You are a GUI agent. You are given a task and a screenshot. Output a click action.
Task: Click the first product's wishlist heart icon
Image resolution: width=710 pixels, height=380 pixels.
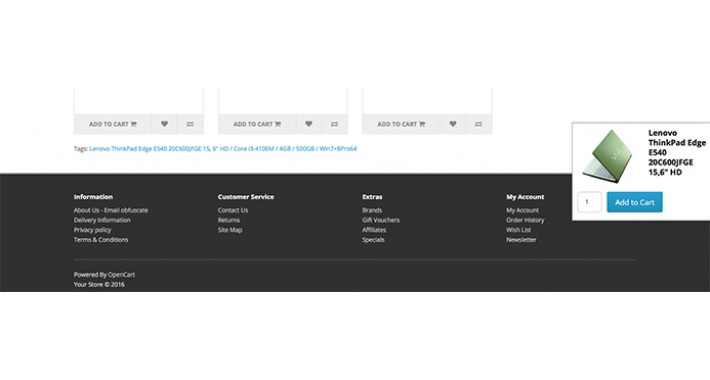tap(164, 124)
